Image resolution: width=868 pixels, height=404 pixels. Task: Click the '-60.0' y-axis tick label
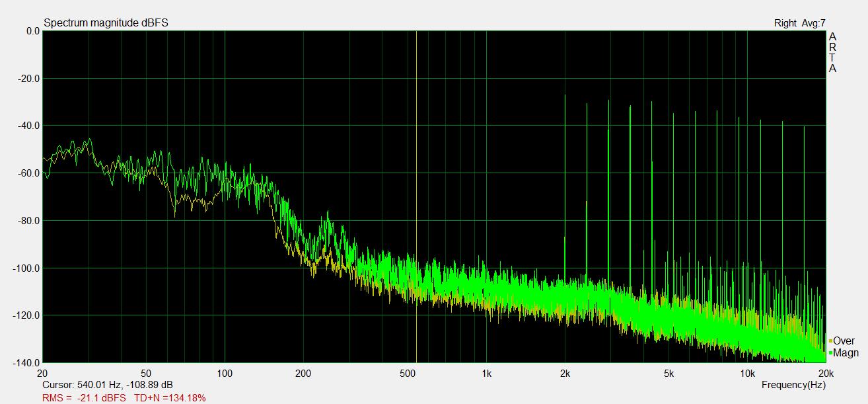29,173
